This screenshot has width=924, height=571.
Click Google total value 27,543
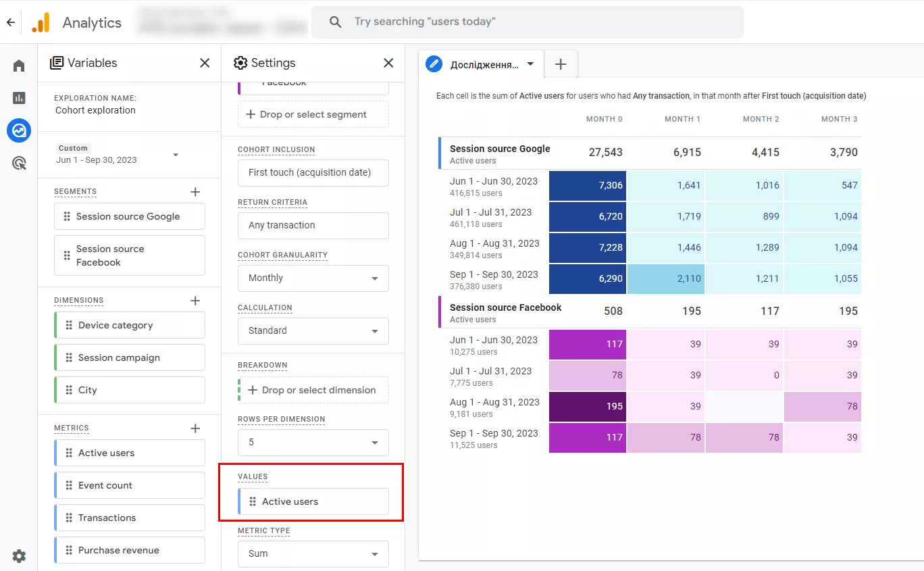point(605,153)
